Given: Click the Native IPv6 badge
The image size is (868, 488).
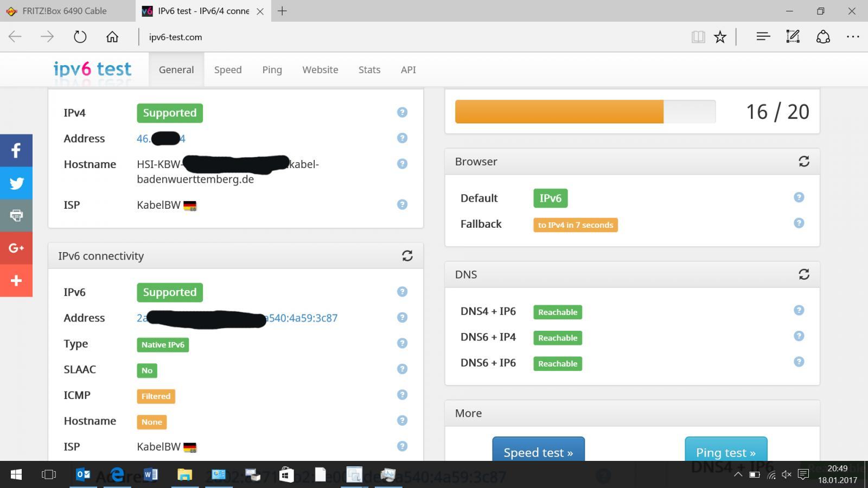Looking at the screenshot, I should (x=163, y=345).
